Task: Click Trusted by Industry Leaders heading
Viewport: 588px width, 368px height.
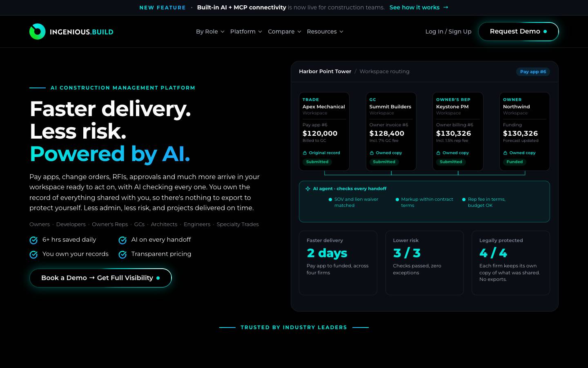Action: (294, 328)
